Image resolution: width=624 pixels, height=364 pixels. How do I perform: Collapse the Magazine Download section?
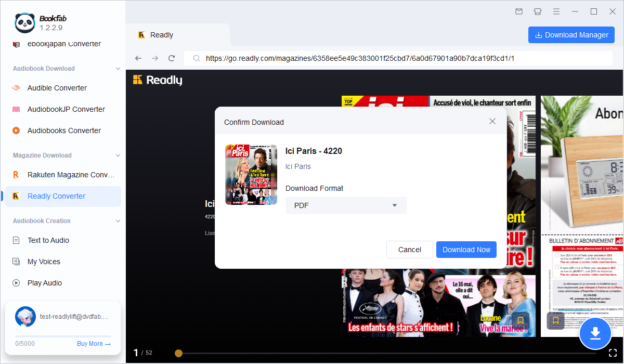click(x=118, y=155)
